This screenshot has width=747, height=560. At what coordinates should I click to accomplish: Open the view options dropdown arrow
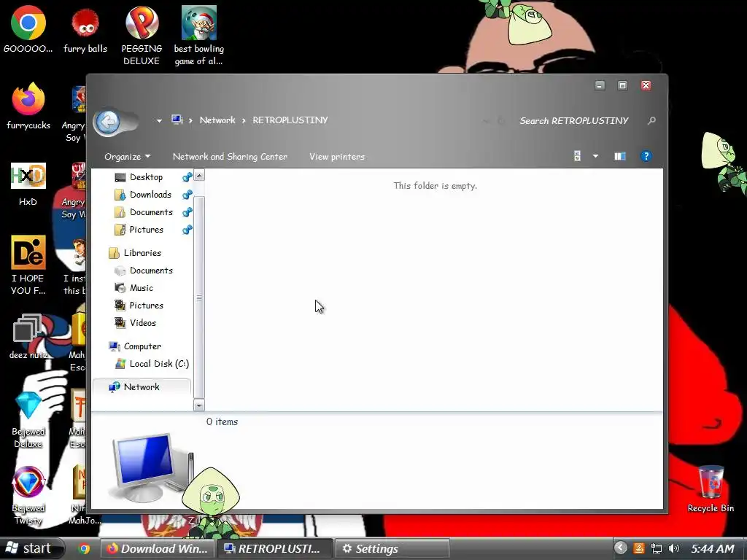(x=595, y=156)
